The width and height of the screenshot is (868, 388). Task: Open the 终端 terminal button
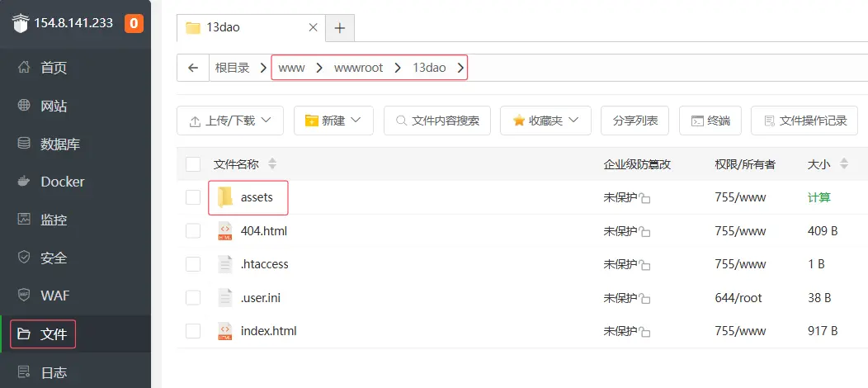click(x=710, y=121)
